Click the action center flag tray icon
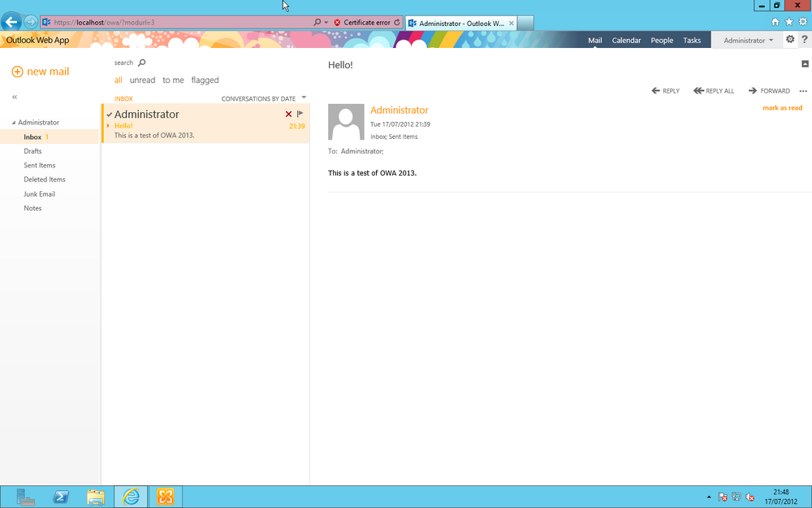Screen dimensions: 812x508 click(x=723, y=497)
